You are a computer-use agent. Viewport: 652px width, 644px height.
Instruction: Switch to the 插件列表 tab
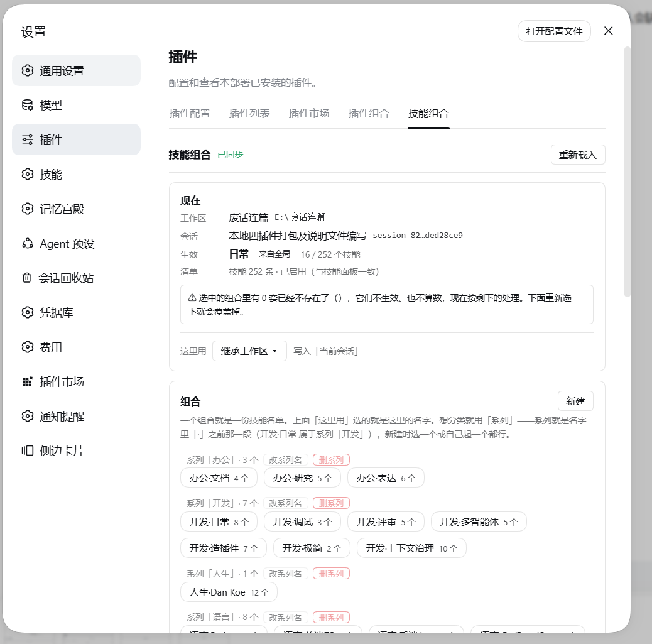pos(249,114)
